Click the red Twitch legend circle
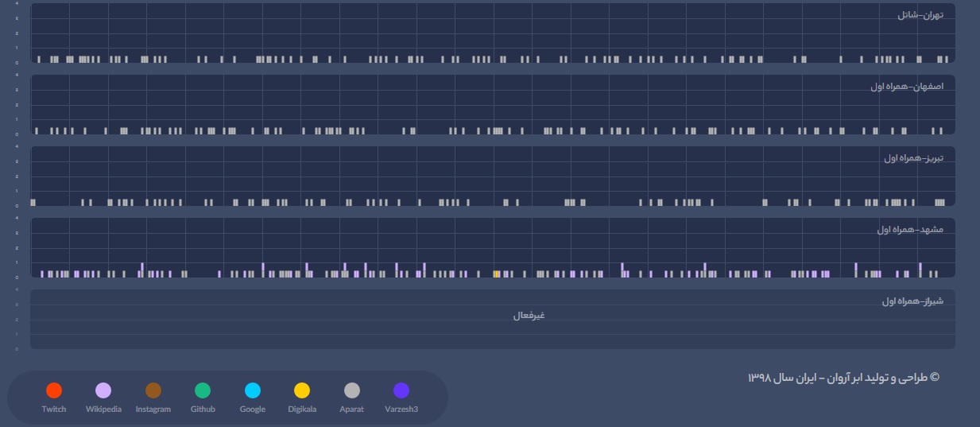This screenshot has width=980, height=427. pos(54,390)
